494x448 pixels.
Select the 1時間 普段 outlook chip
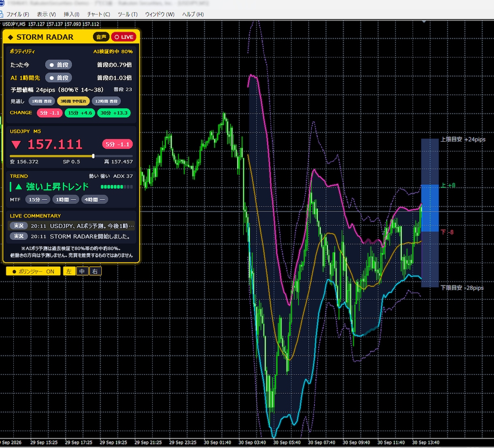(41, 101)
